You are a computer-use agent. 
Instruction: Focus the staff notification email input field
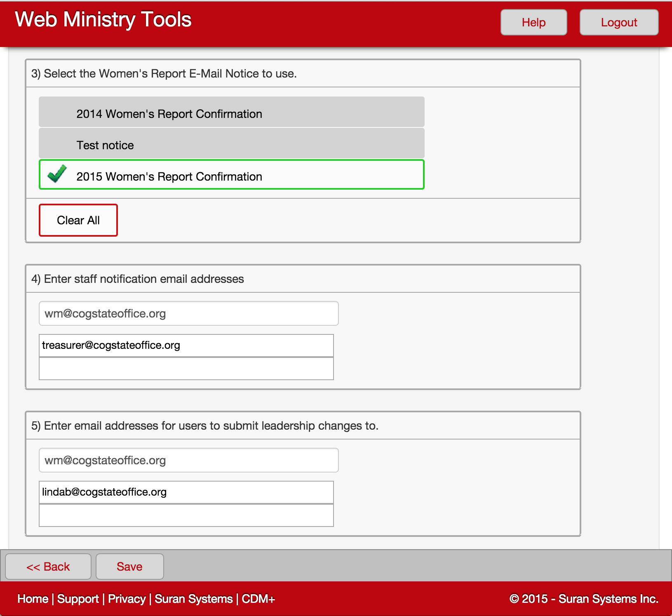click(188, 313)
